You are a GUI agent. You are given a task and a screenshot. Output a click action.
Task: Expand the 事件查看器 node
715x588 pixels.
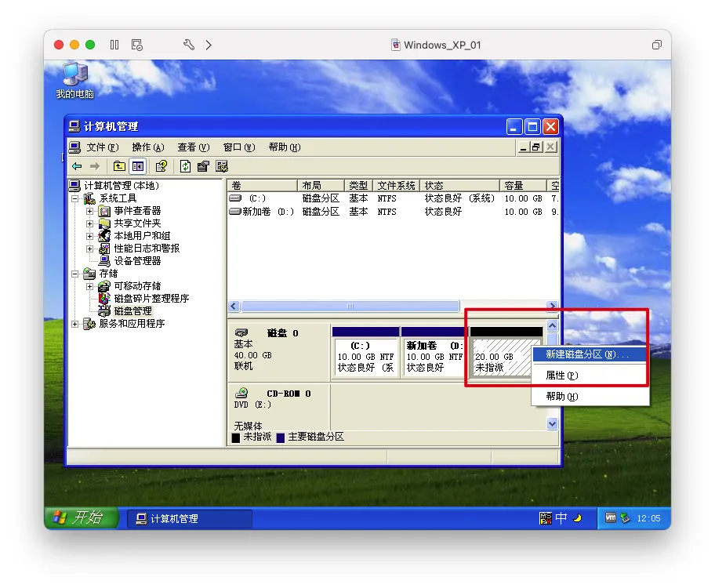(90, 211)
